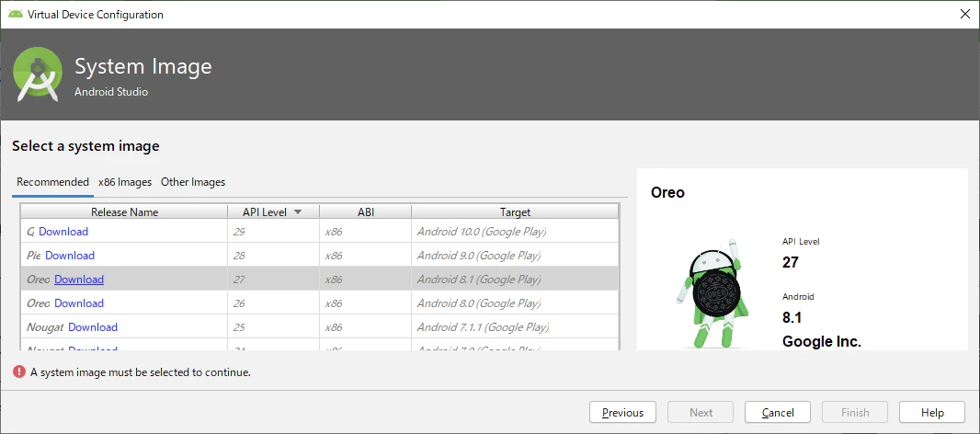This screenshot has width=980, height=434.
Task: Click the Release Name column header
Action: 124,211
